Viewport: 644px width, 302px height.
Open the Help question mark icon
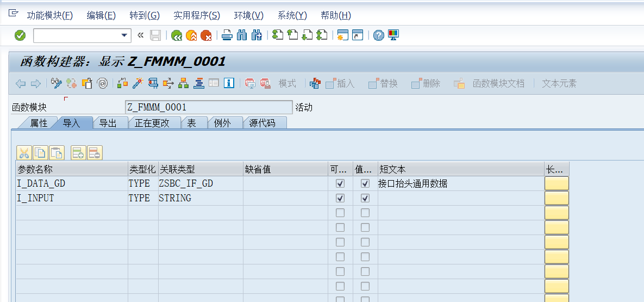[x=379, y=36]
